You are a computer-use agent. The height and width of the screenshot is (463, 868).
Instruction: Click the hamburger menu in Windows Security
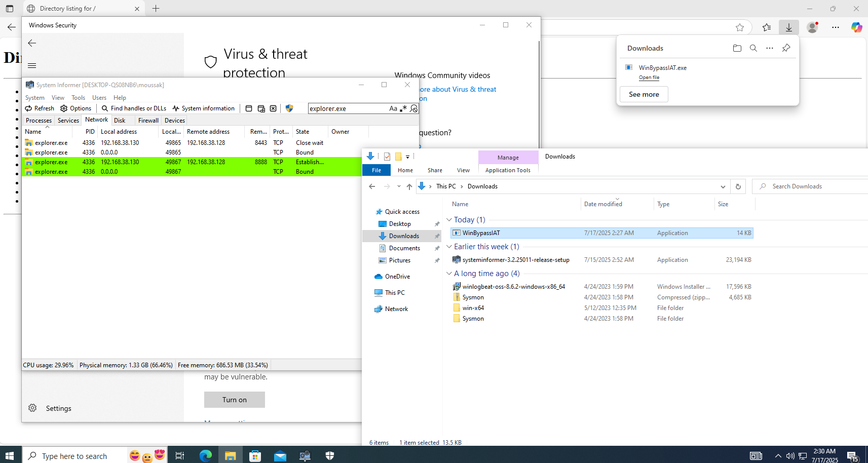[x=32, y=65]
